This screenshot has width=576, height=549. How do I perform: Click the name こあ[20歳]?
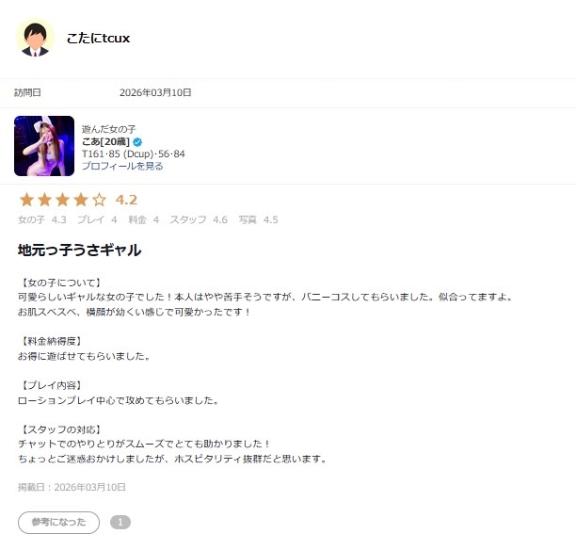pos(106,141)
